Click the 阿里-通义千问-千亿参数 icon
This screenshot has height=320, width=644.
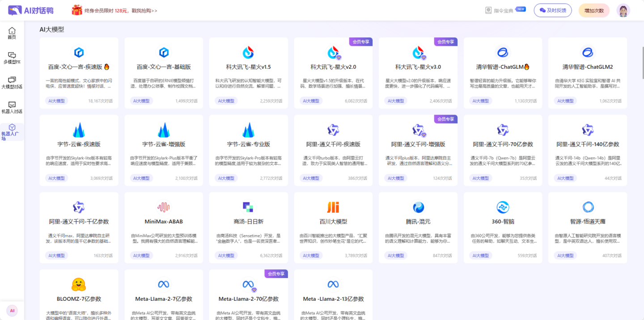(79, 207)
